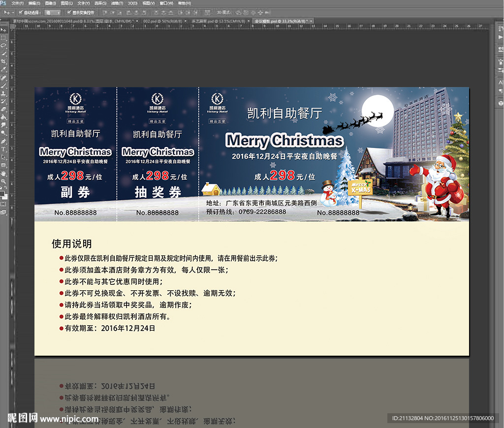The height and width of the screenshot is (428, 504).
Task: Click the large 'Merry Christmas' canvas title
Action: [x=284, y=140]
